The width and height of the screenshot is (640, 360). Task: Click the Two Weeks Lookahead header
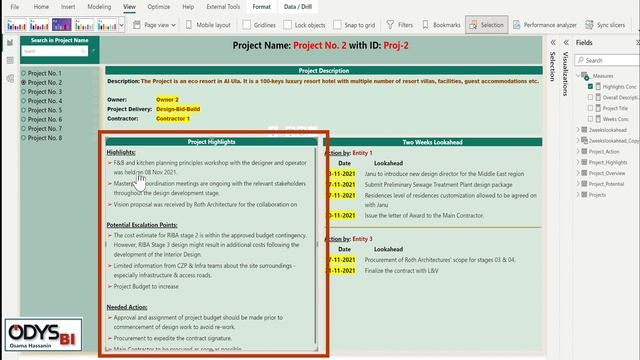coord(433,142)
